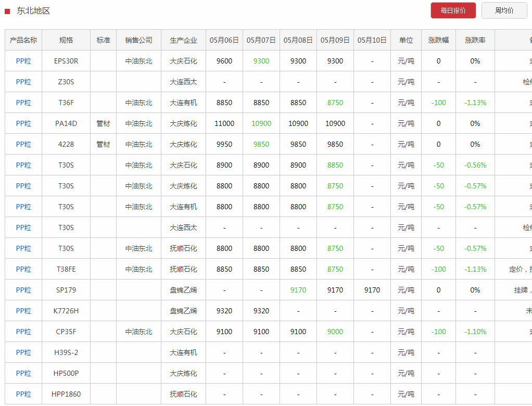
Task: Click the 生产企业 column header
Action: click(x=183, y=40)
